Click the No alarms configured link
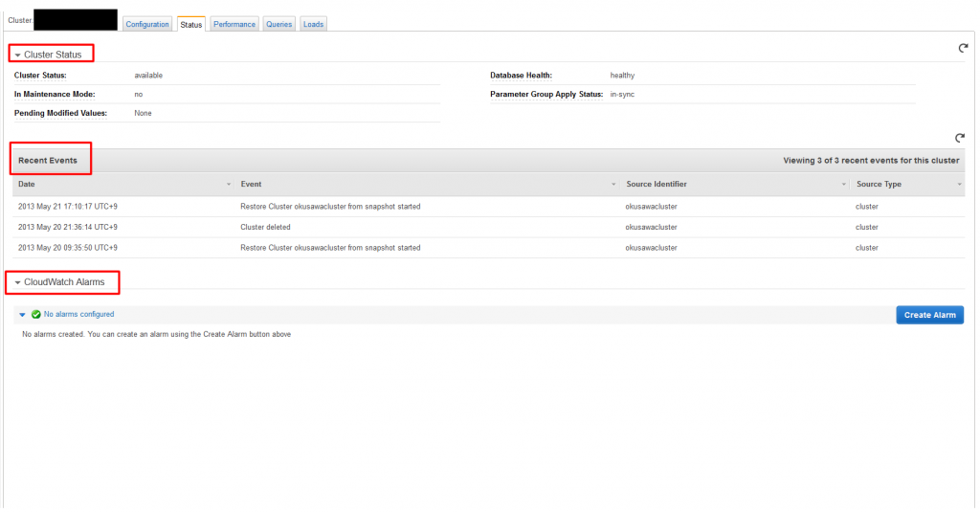980x512 pixels. (x=78, y=315)
